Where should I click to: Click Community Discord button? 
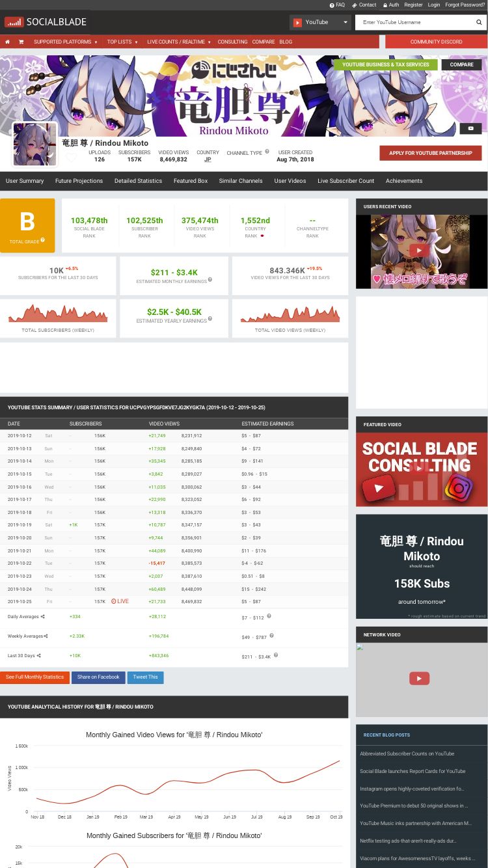(436, 42)
